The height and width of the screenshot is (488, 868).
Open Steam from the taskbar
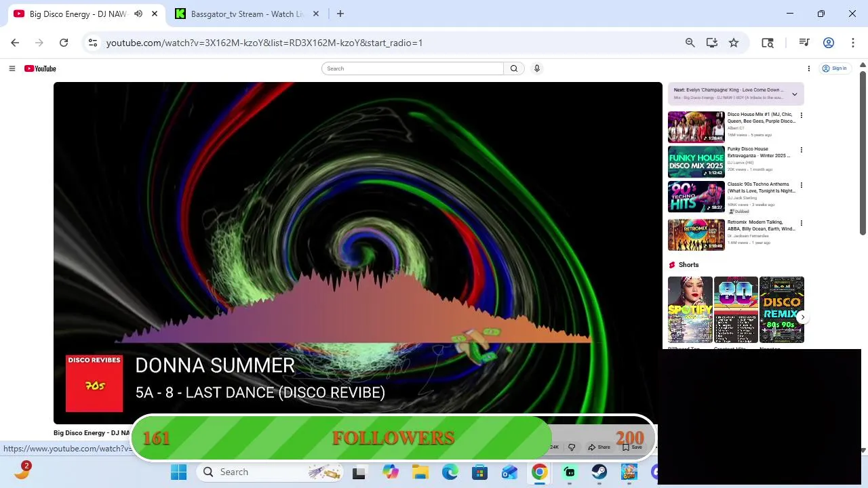point(599,472)
